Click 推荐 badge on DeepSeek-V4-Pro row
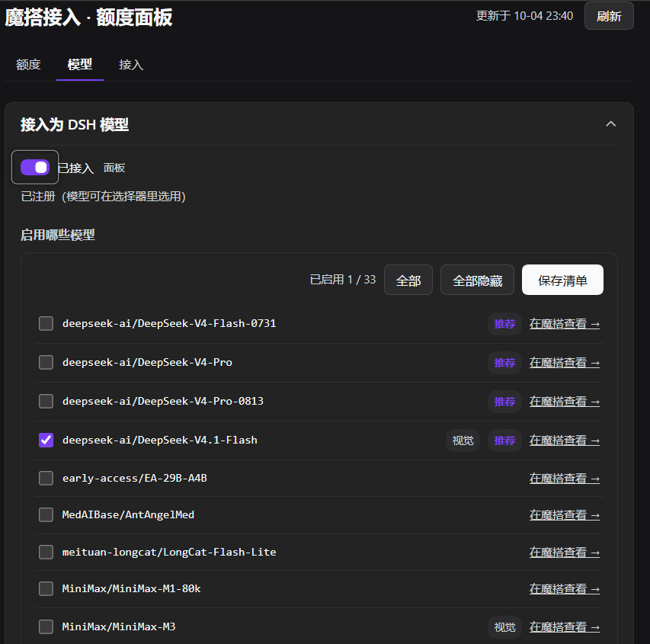Viewport: 650px width, 644px height. click(x=504, y=363)
